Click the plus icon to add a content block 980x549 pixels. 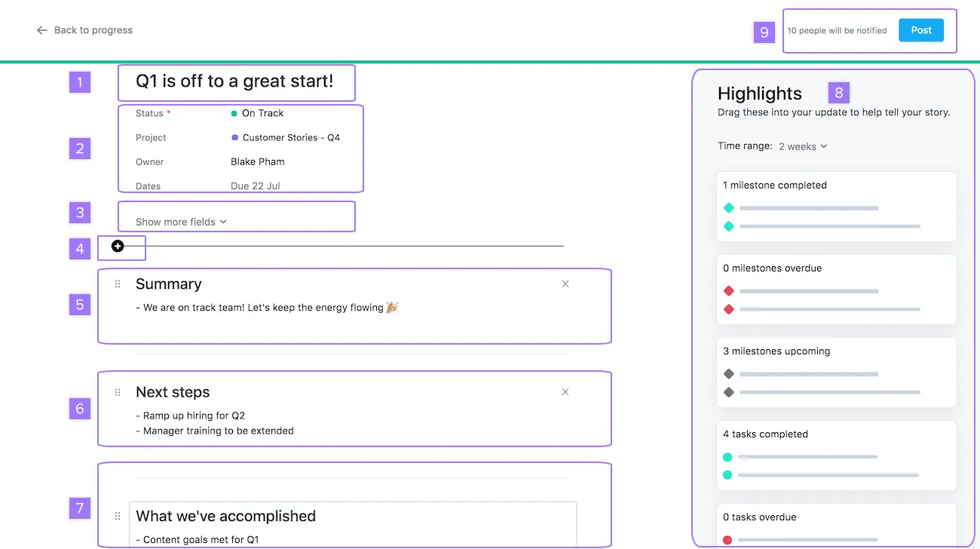pos(118,246)
